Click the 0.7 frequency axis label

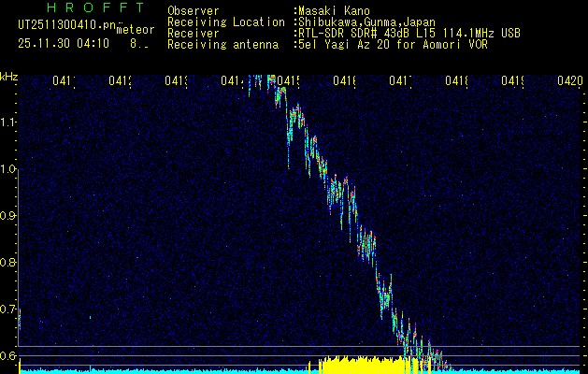[x=8, y=309]
